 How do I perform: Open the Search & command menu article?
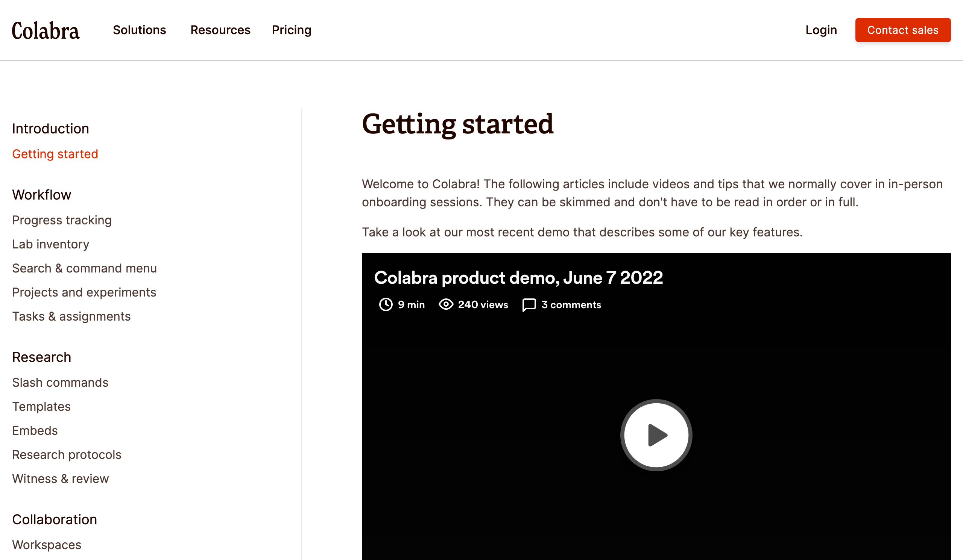[x=85, y=268]
